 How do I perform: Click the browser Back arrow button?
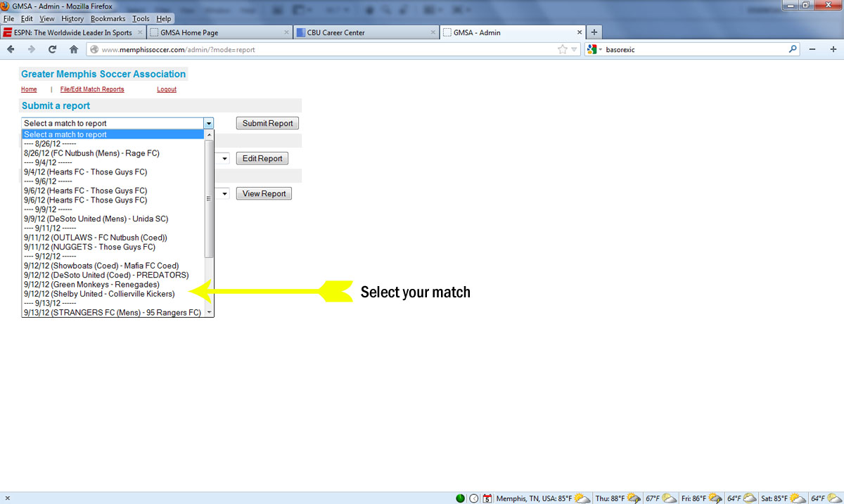pyautogui.click(x=11, y=49)
